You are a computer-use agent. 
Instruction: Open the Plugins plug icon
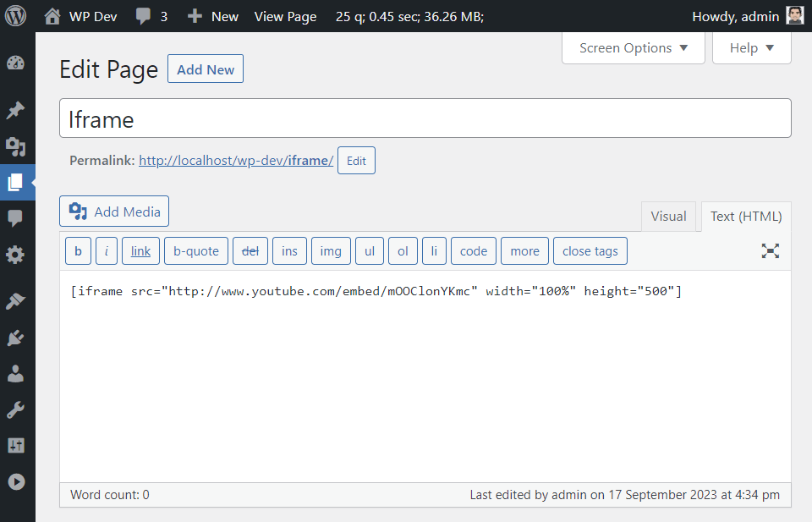coord(15,338)
